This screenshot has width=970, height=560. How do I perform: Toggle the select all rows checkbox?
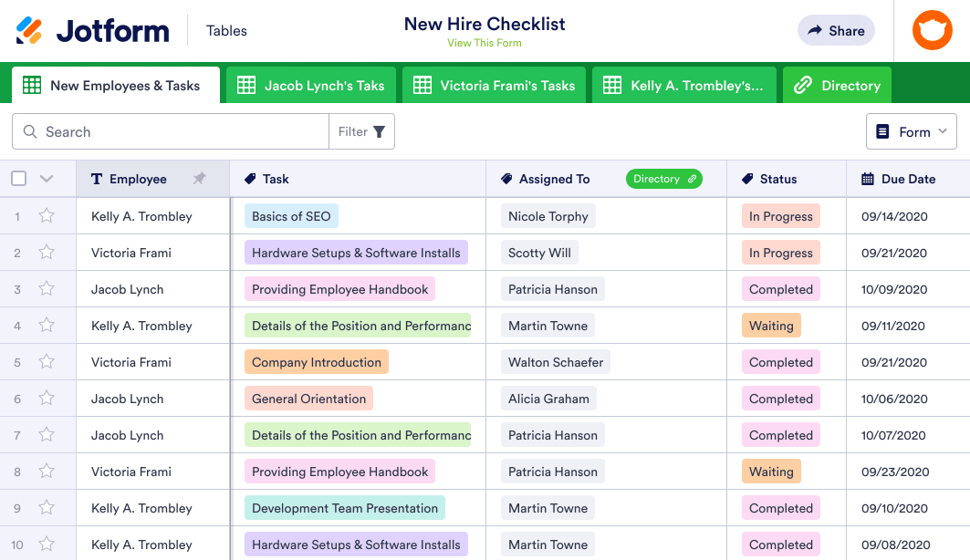(x=18, y=179)
